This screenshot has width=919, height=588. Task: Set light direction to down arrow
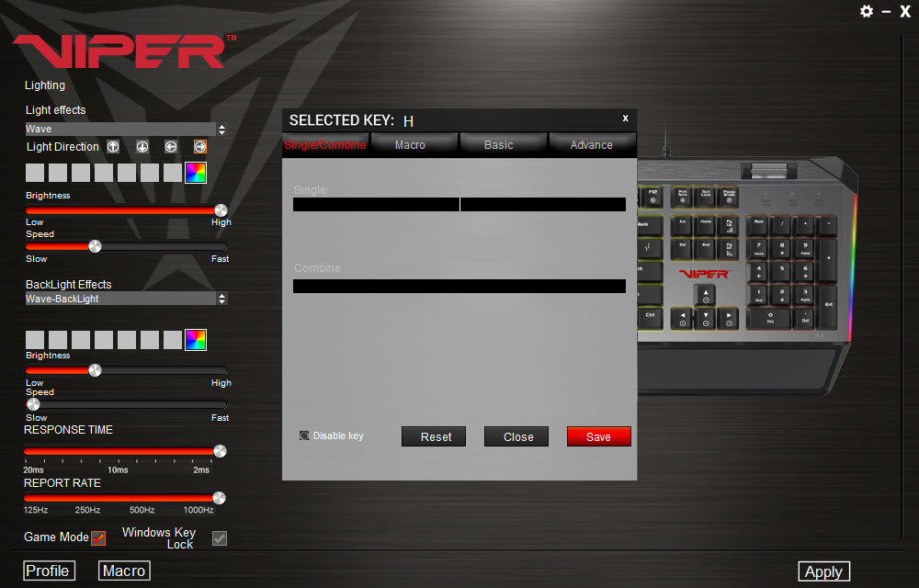[142, 146]
